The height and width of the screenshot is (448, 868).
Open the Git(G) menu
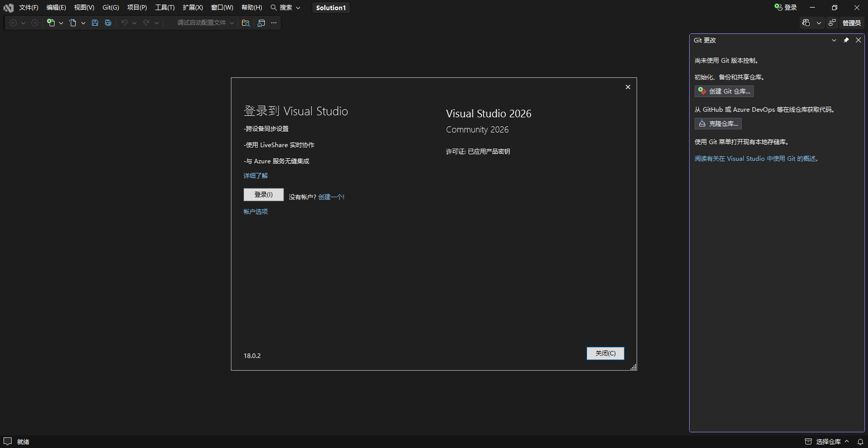click(111, 8)
